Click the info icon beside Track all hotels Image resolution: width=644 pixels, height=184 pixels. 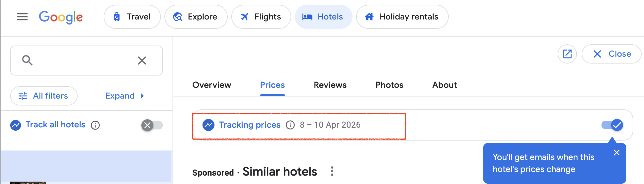[95, 125]
